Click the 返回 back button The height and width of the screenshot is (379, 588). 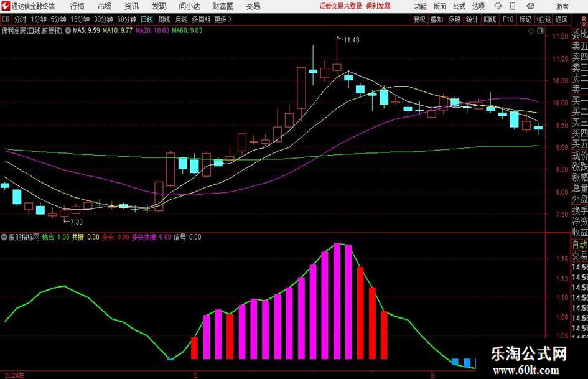click(x=561, y=19)
